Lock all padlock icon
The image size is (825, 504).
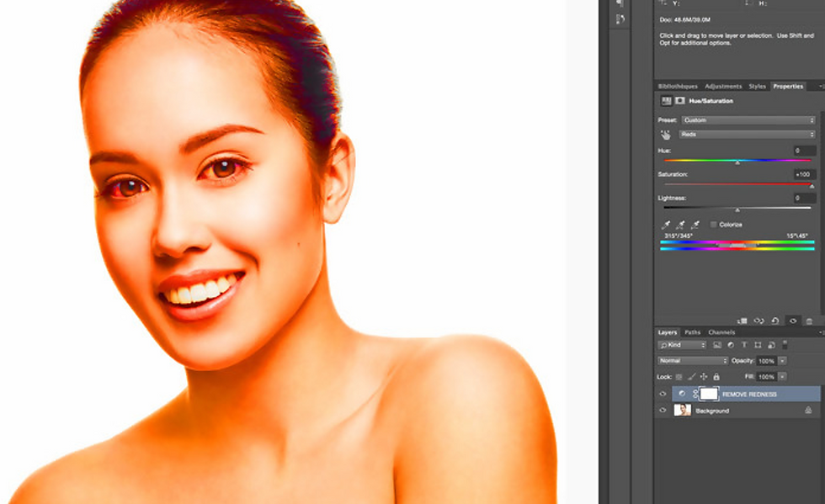tap(716, 377)
